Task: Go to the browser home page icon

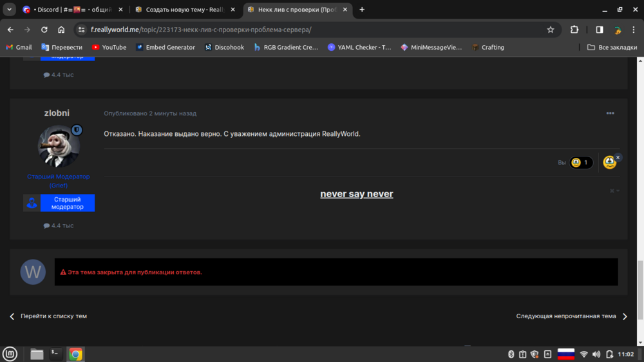Action: (x=61, y=30)
